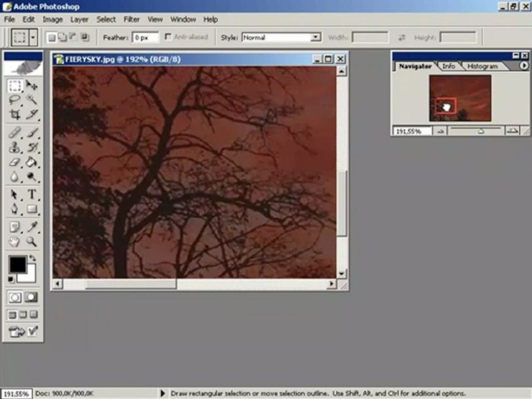The image size is (532, 399).
Task: Enable Standard Mode editing
Action: (x=15, y=298)
